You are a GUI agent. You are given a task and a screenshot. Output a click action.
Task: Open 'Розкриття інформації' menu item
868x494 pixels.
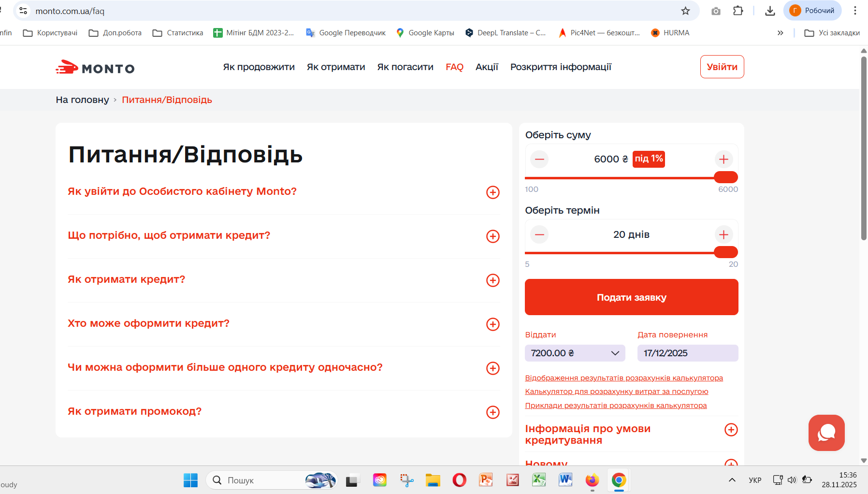[561, 67]
